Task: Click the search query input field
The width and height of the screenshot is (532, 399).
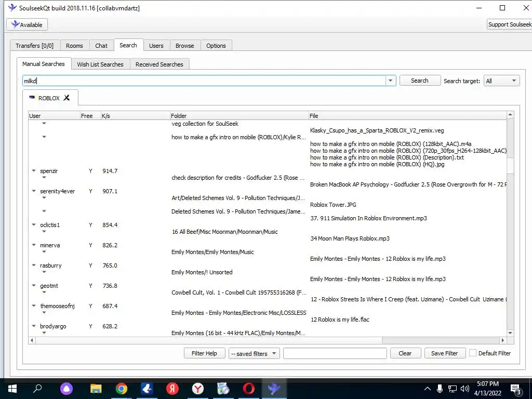Action: (x=204, y=81)
